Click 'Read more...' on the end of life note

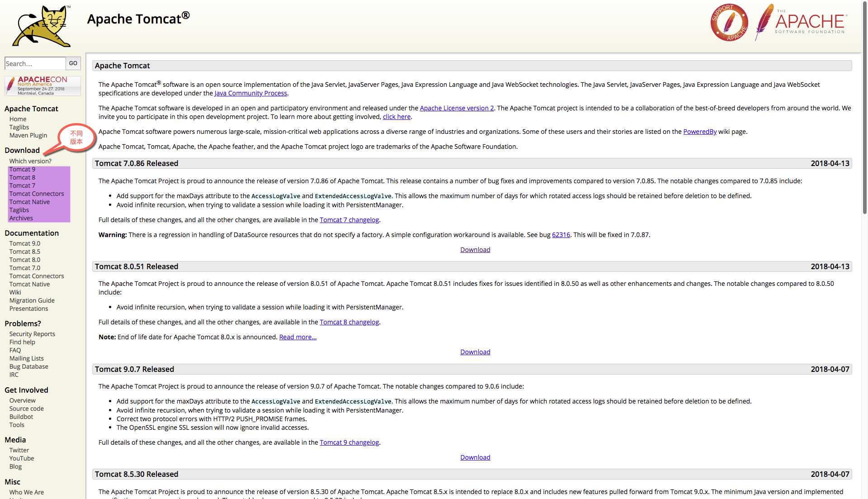[297, 337]
